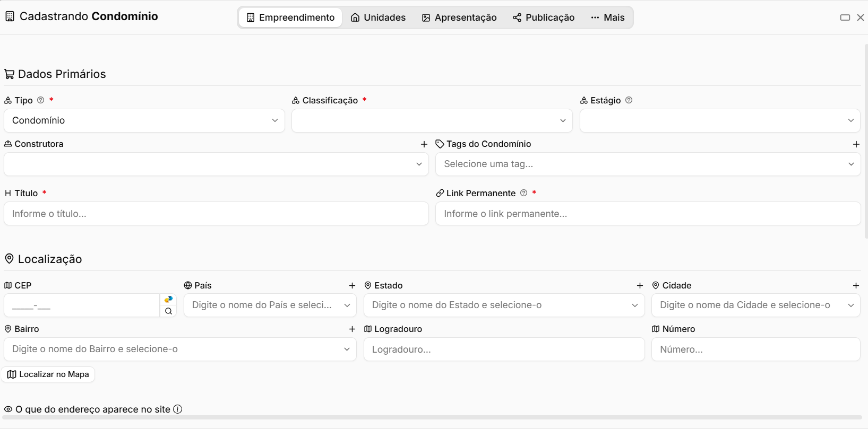This screenshot has height=429, width=868.
Task: Open the Mais menu tab
Action: (x=608, y=17)
